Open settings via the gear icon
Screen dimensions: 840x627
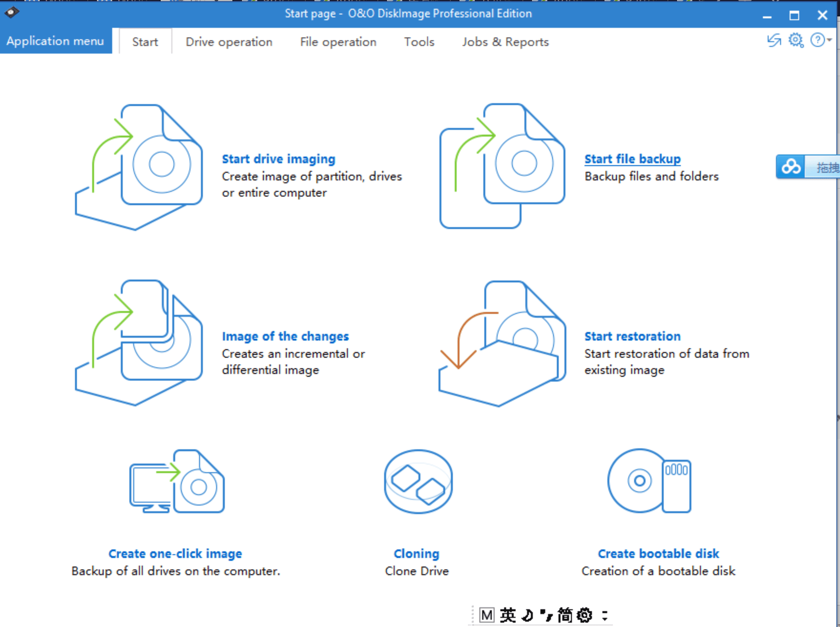tap(796, 40)
